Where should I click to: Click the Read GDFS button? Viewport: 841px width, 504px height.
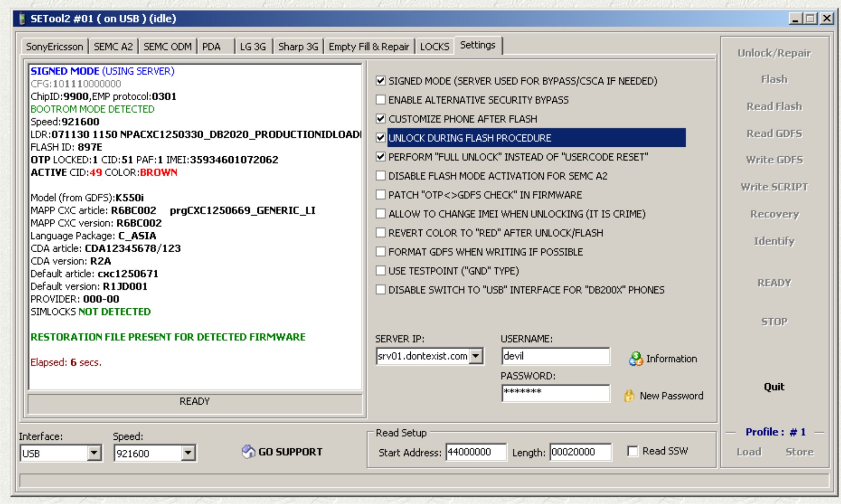pos(774,133)
